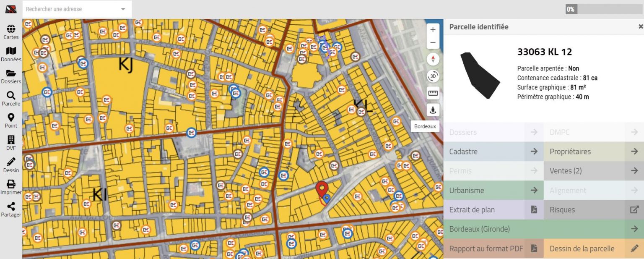Select the Parcelle search tool
This screenshot has width=644, height=259.
coord(11,96)
